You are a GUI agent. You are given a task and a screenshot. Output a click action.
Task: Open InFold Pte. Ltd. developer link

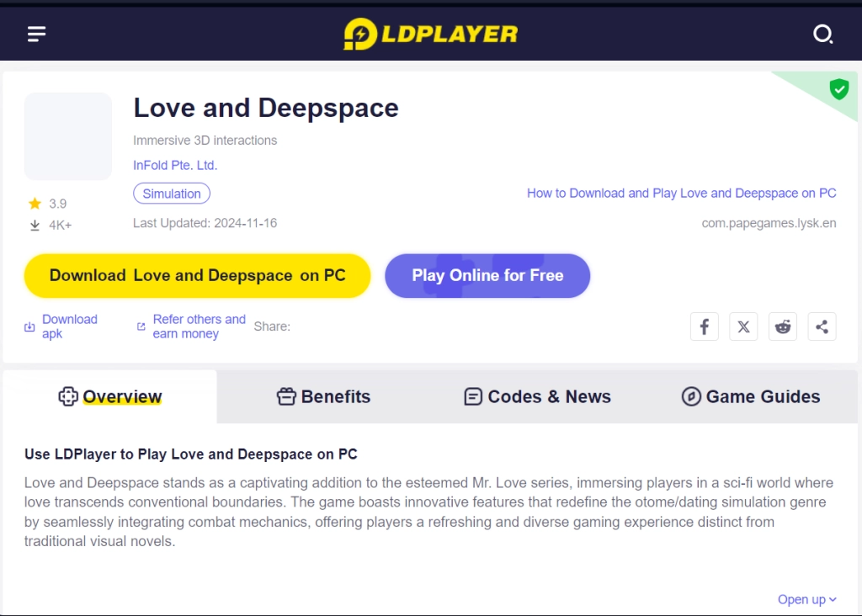[175, 166]
